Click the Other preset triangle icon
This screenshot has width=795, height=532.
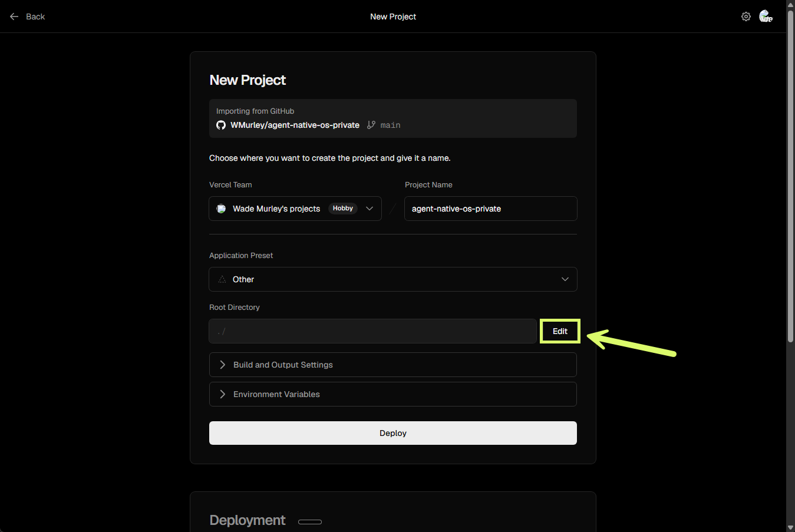click(x=222, y=279)
